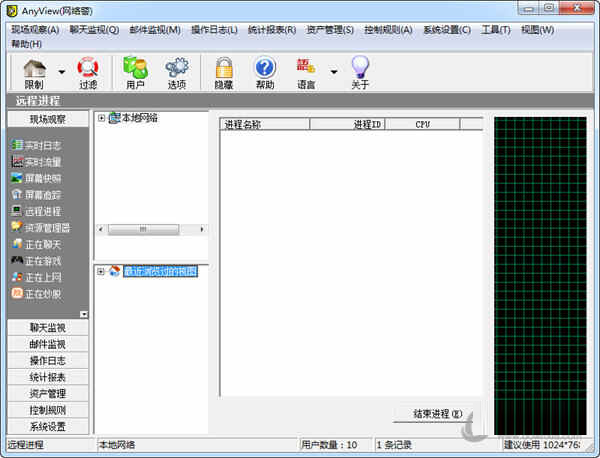600x458 pixels.
Task: Select 正在炒股 in the sidebar
Action: tap(37, 293)
